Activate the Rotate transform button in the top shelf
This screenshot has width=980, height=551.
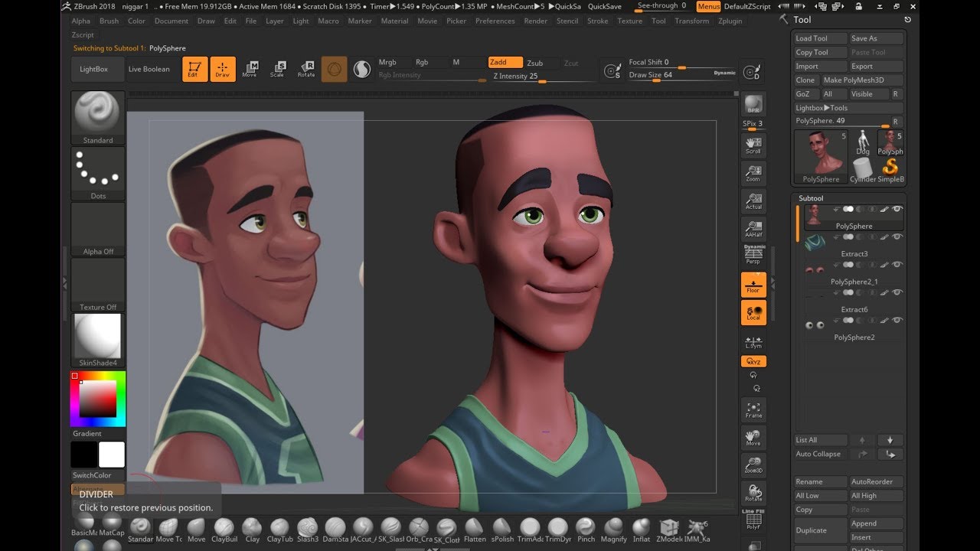306,69
